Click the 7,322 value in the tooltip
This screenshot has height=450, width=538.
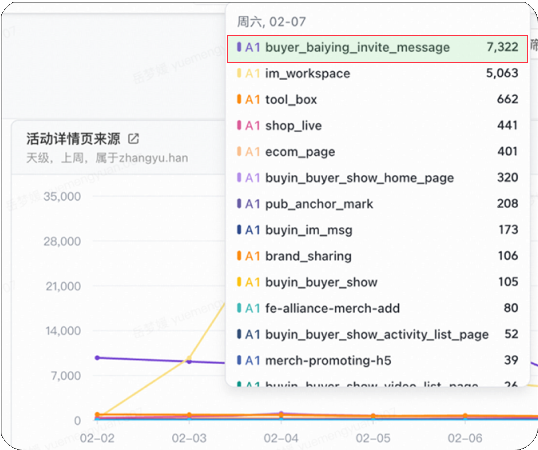click(502, 47)
